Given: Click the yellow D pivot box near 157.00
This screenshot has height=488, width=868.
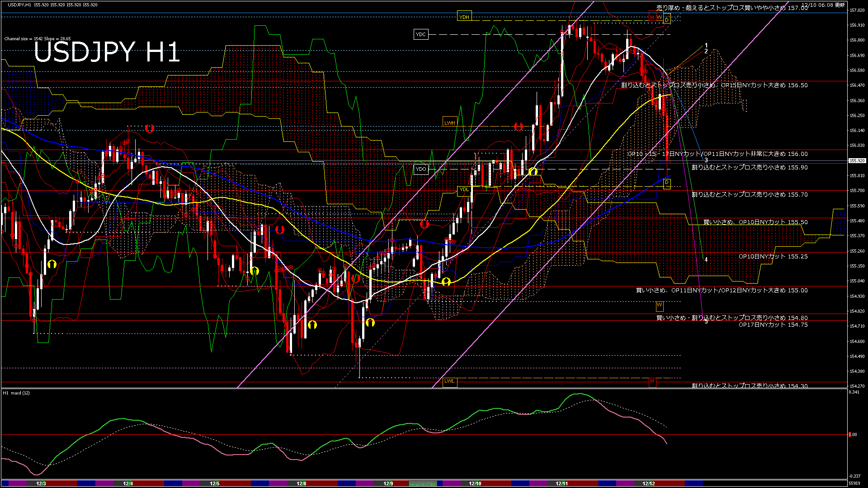Looking at the screenshot, I should point(667,19).
